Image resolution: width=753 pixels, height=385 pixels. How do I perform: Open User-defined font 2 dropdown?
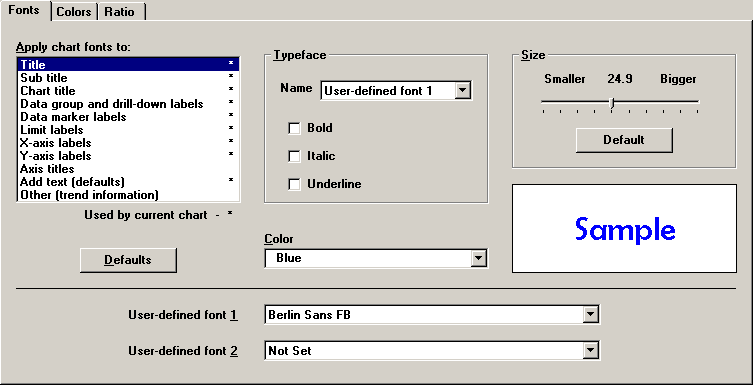click(590, 350)
